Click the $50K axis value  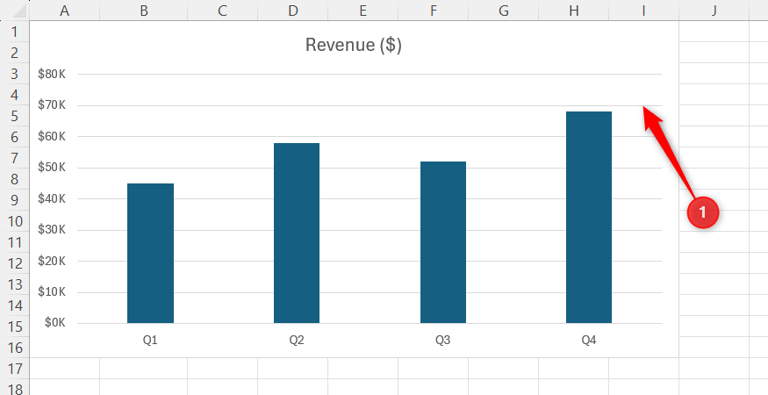point(51,168)
